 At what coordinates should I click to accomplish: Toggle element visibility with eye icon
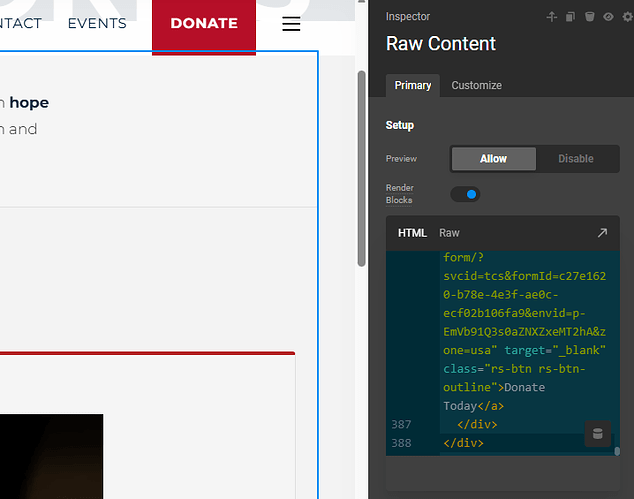click(607, 17)
